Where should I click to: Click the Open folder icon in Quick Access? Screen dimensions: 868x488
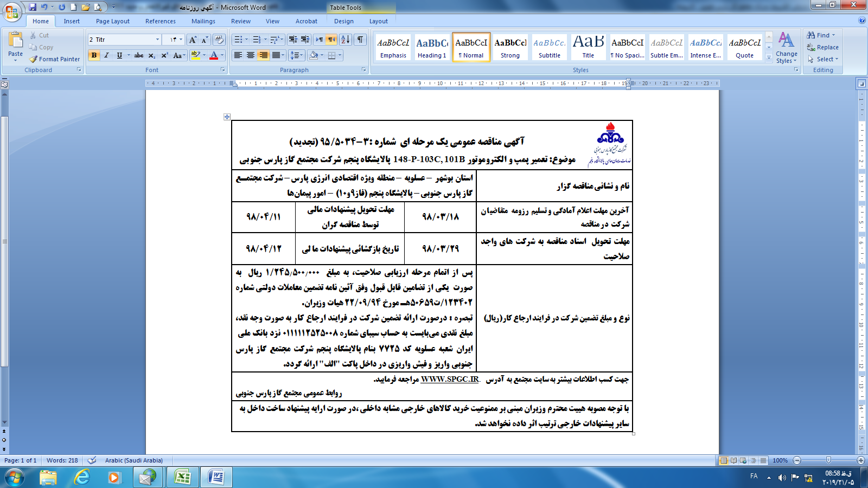(x=86, y=7)
